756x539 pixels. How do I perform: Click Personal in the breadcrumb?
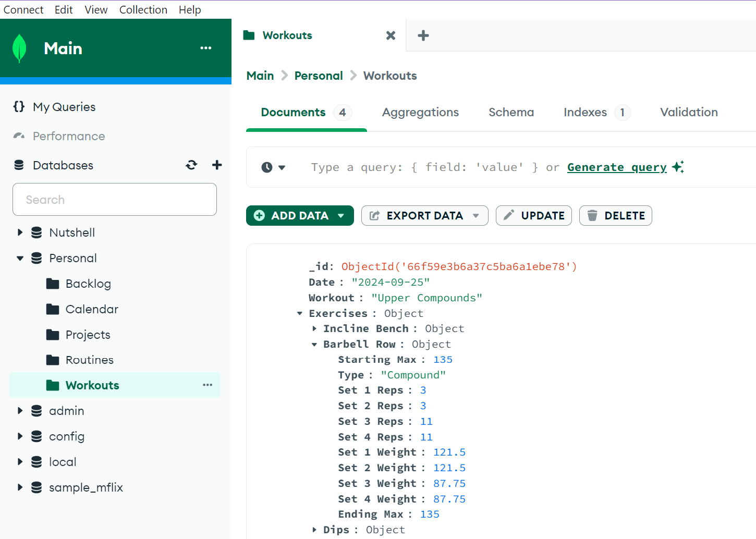(319, 76)
